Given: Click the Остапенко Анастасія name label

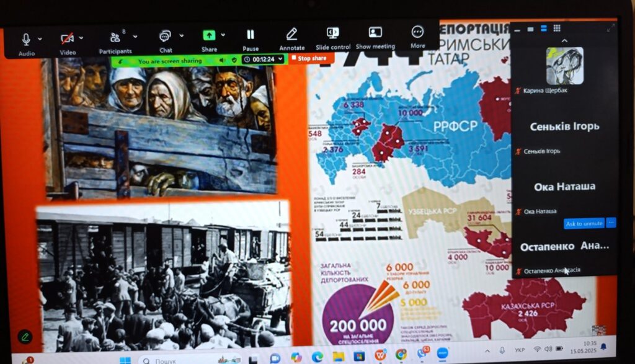Looking at the screenshot, I should click(x=552, y=270).
